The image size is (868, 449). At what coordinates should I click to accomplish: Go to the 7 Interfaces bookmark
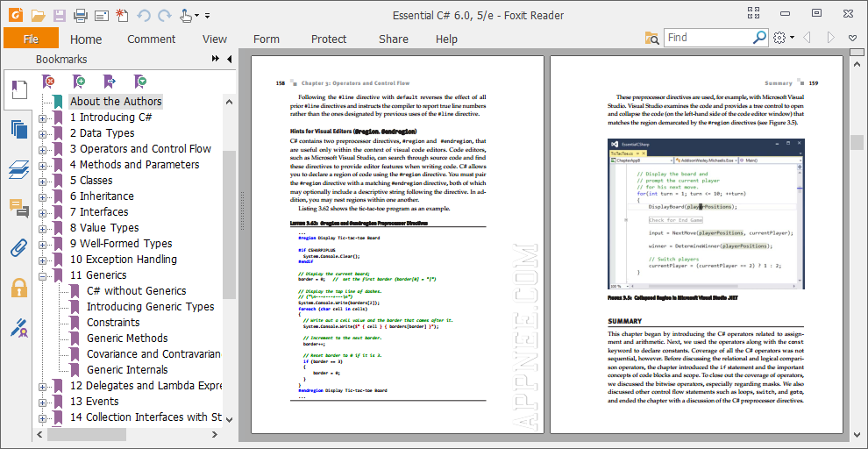(x=99, y=212)
